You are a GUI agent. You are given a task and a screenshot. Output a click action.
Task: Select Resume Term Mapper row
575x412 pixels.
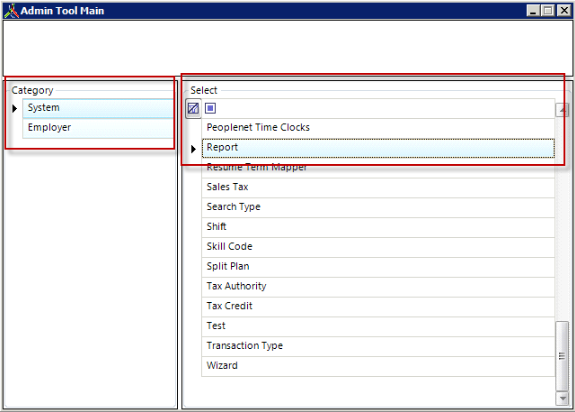coord(378,168)
